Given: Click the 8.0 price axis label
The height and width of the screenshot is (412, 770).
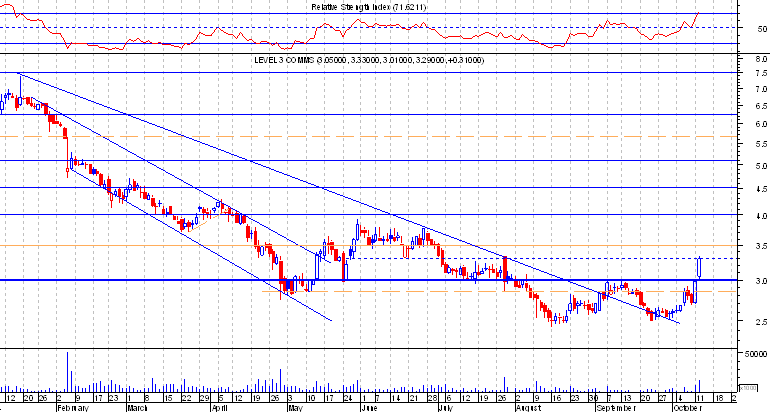Looking at the screenshot, I should click(762, 59).
